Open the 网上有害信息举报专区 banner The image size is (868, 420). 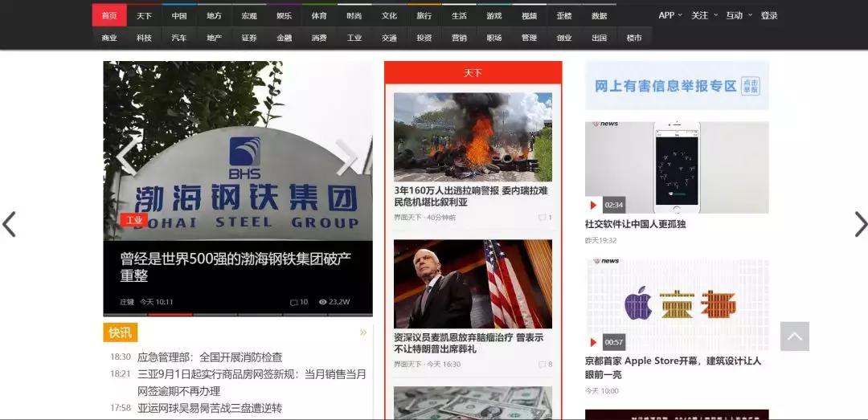click(x=677, y=85)
